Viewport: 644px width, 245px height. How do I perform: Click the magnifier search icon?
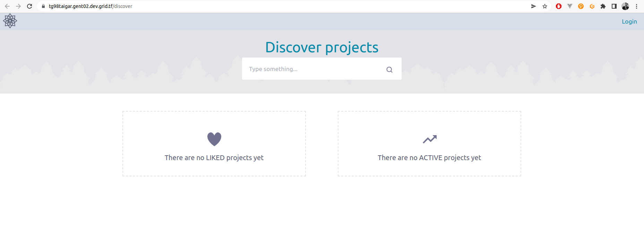point(389,70)
